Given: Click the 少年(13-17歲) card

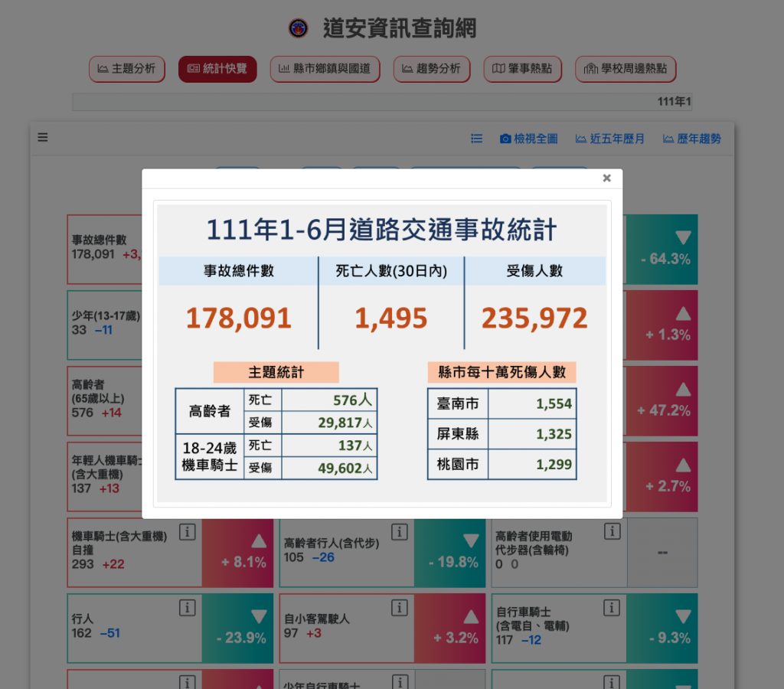Looking at the screenshot, I should click(105, 325).
